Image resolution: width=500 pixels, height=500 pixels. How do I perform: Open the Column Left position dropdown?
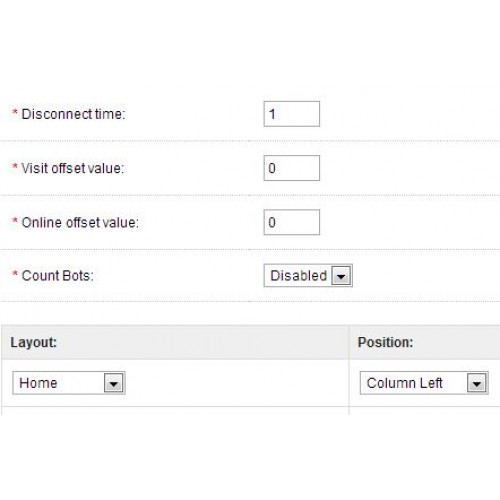click(x=424, y=383)
